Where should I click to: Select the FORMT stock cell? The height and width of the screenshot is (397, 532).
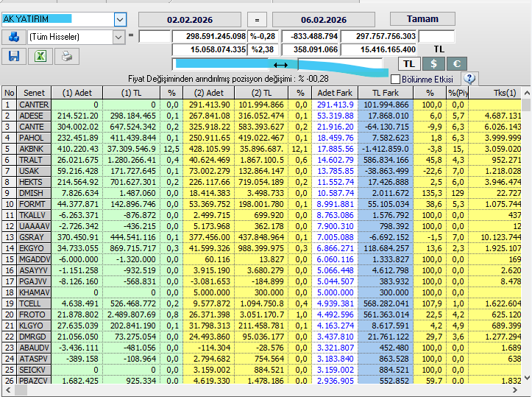[x=34, y=204]
